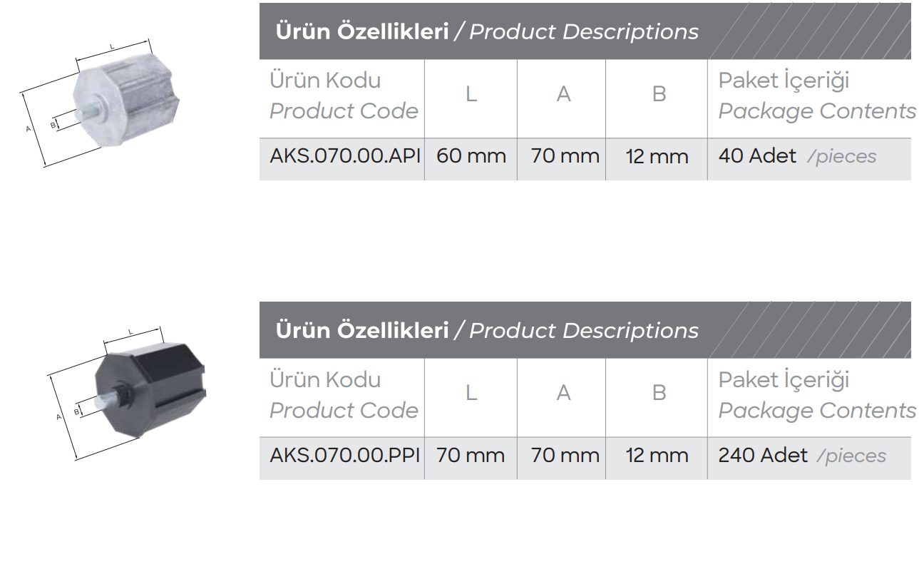Viewport: 924px width, 569px height.
Task: Click the Ürün Kodu column header above AKS.070.00.PPI
Action: 325,379
